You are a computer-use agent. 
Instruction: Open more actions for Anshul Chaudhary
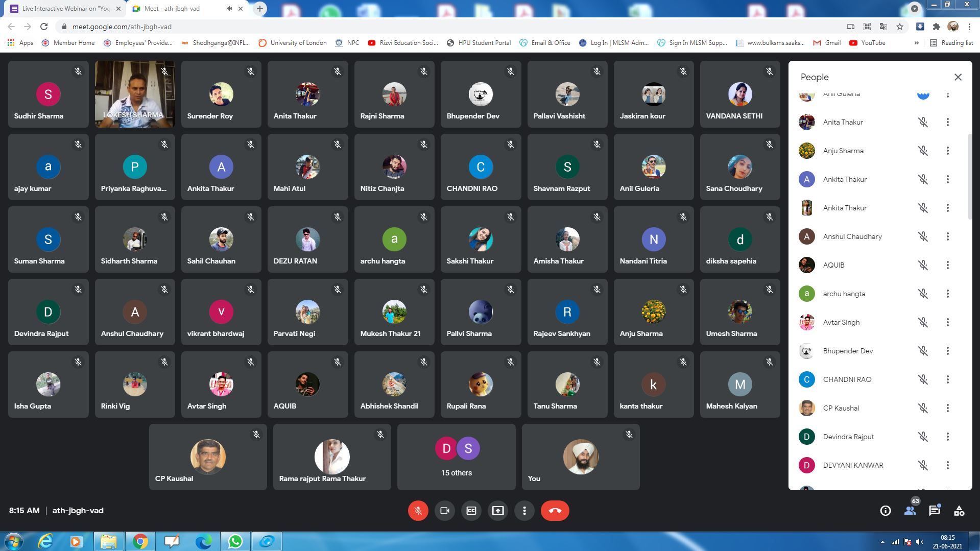(948, 236)
